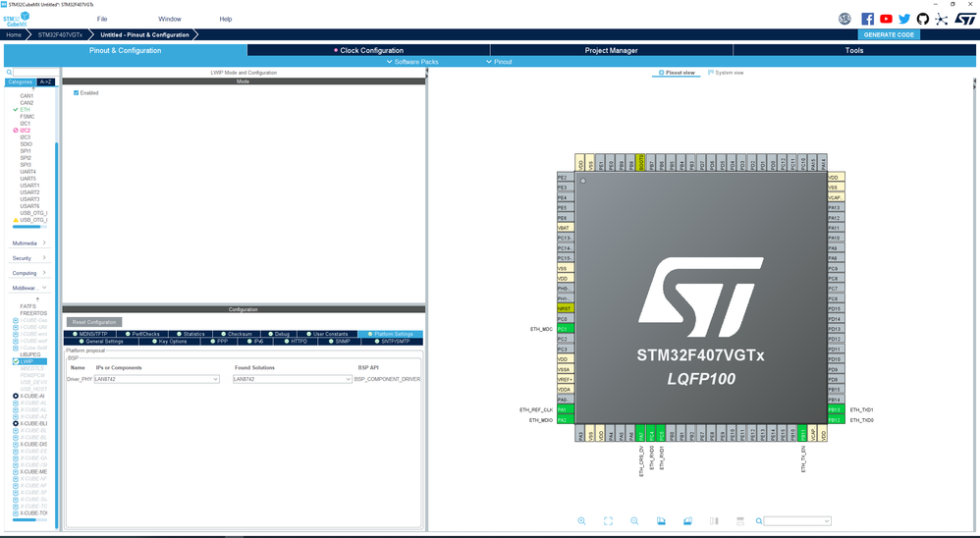The width and height of the screenshot is (980, 538).
Task: Switch to Tools tab
Action: [853, 51]
